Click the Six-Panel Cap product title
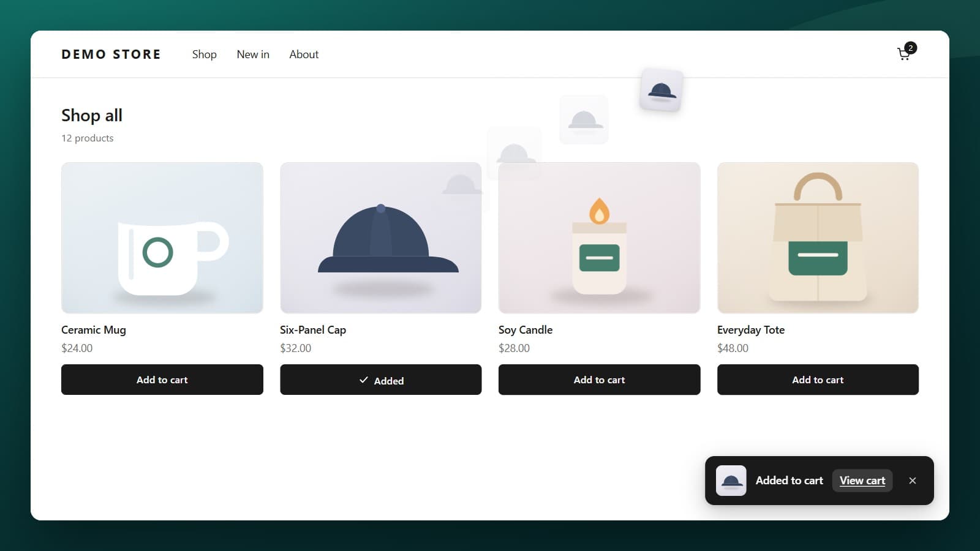Image resolution: width=980 pixels, height=551 pixels. coord(313,329)
